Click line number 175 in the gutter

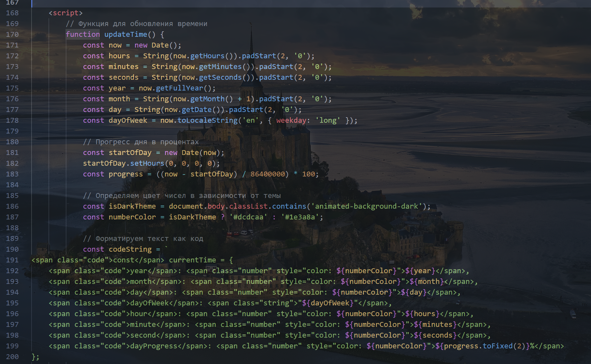(x=12, y=88)
